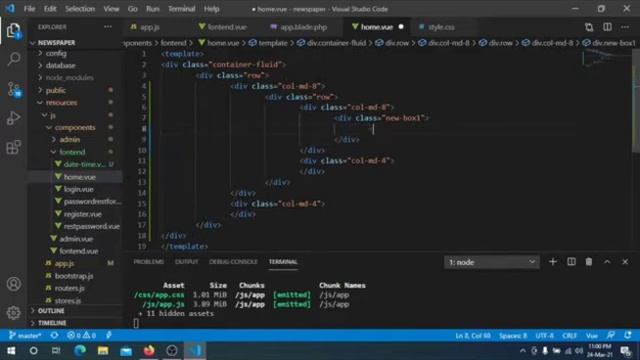Open admin.vue in the explorer
Screen dimensions: 640x360
[x=76, y=239]
